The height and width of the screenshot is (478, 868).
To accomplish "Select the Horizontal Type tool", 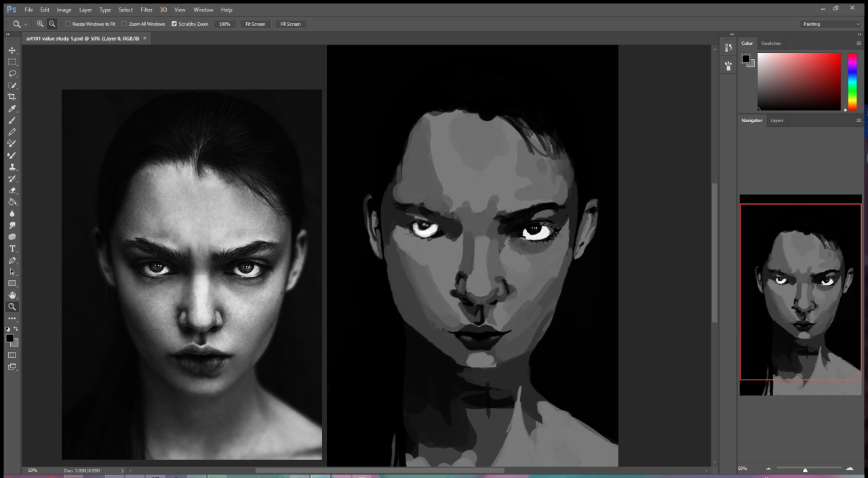I will click(x=12, y=249).
